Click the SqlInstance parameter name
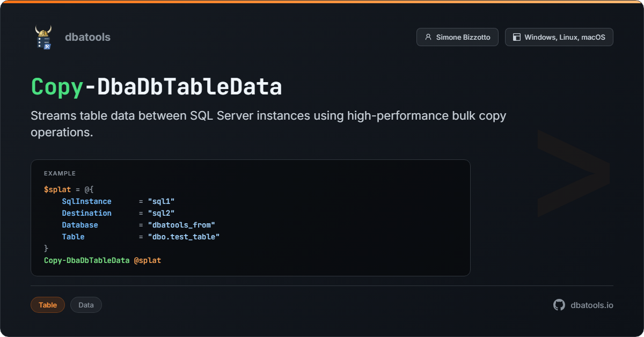 (86, 201)
